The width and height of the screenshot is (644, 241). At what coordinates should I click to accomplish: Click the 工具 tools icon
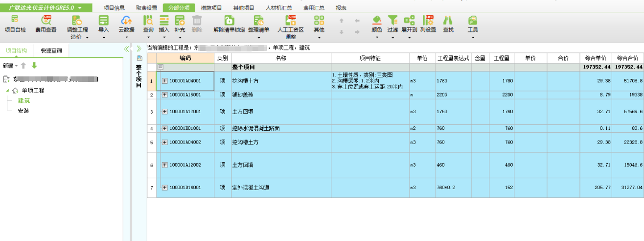coord(472,21)
